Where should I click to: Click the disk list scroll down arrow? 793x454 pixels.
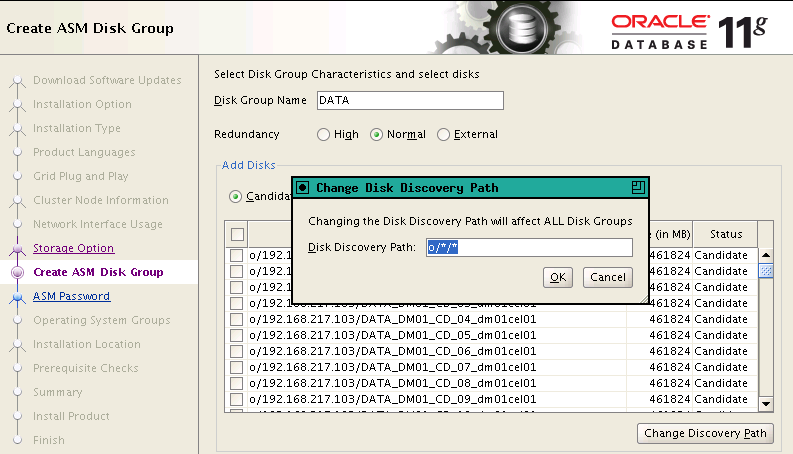coord(766,404)
